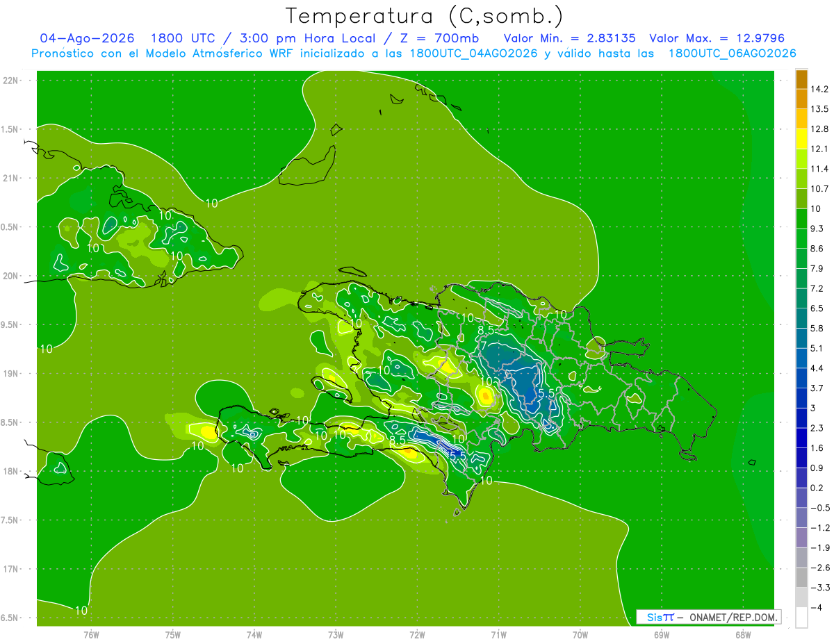Click the "10.7" colorbar value
This screenshot has width=834, height=644.
click(819, 189)
